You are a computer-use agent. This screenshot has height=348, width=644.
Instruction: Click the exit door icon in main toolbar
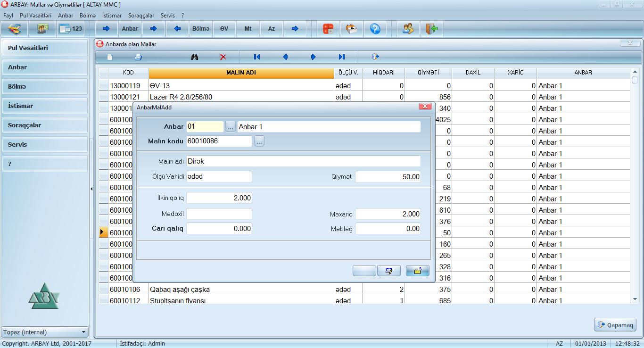click(432, 29)
